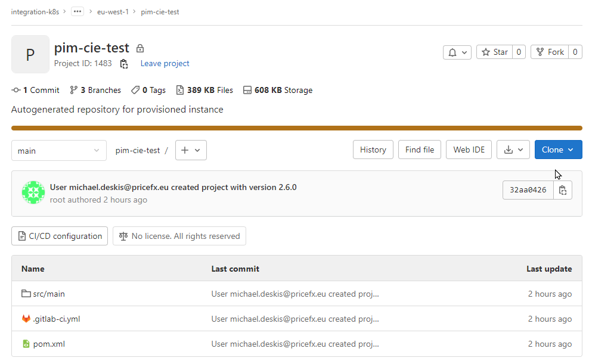The image size is (589, 364).
Task: Click the fork icon on the Fork button
Action: [x=540, y=52]
